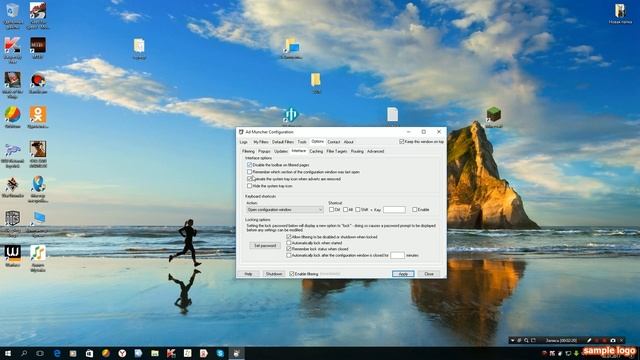Check the Ctrl shortcut modifier

click(331, 209)
